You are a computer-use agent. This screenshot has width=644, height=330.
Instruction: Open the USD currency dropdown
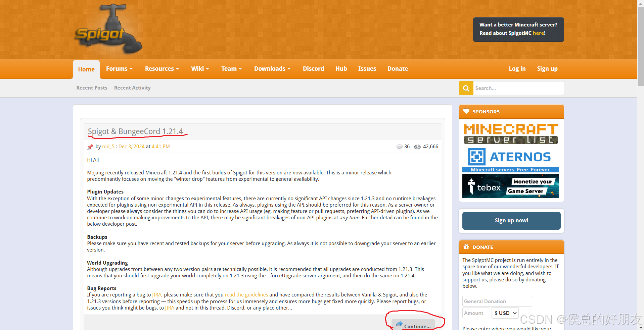[x=505, y=313]
